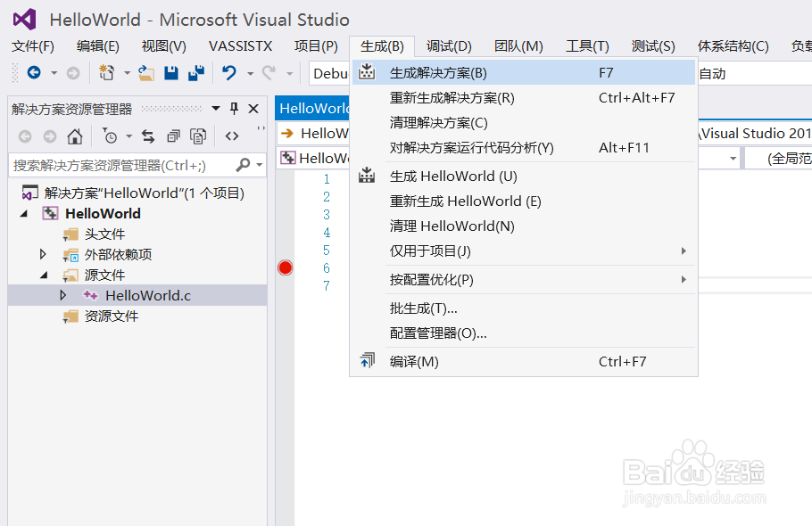
Task: Click the Collapse All icon in Solution Explorer
Action: coord(173,136)
